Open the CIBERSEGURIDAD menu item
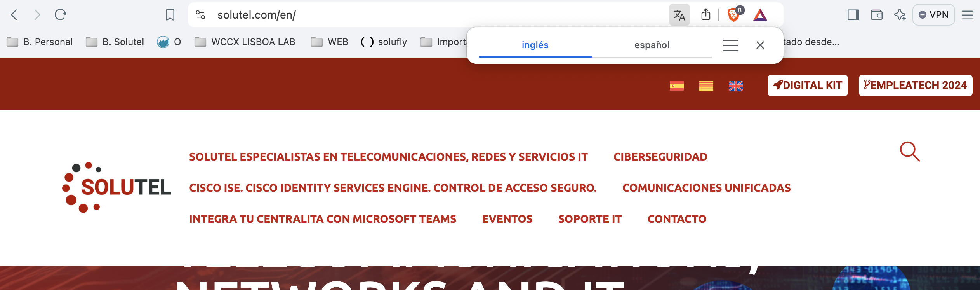This screenshot has width=980, height=290. (660, 157)
